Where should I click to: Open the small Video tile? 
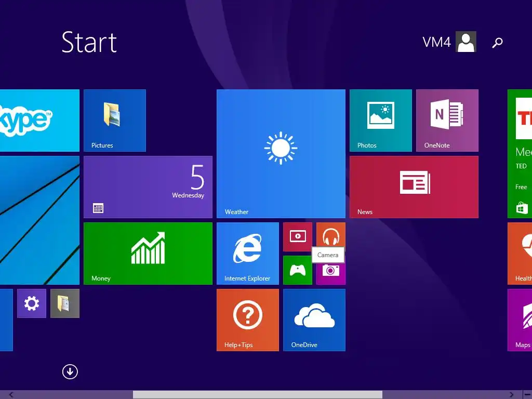click(x=298, y=237)
